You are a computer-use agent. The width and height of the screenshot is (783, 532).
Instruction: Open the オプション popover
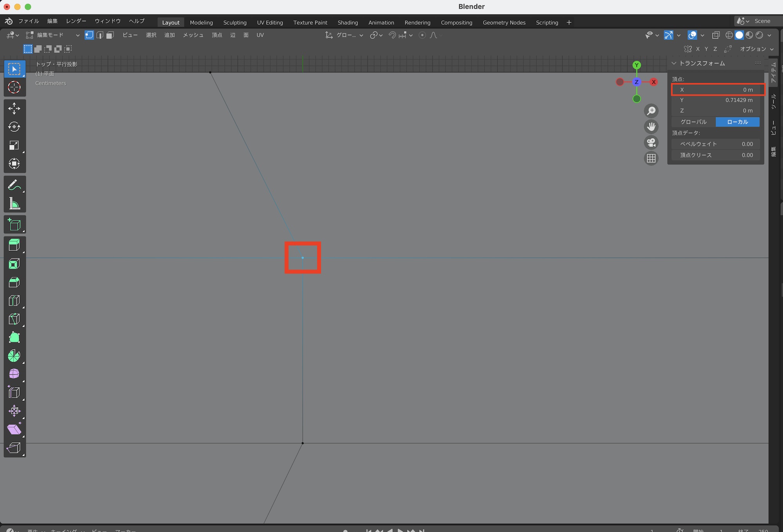756,49
